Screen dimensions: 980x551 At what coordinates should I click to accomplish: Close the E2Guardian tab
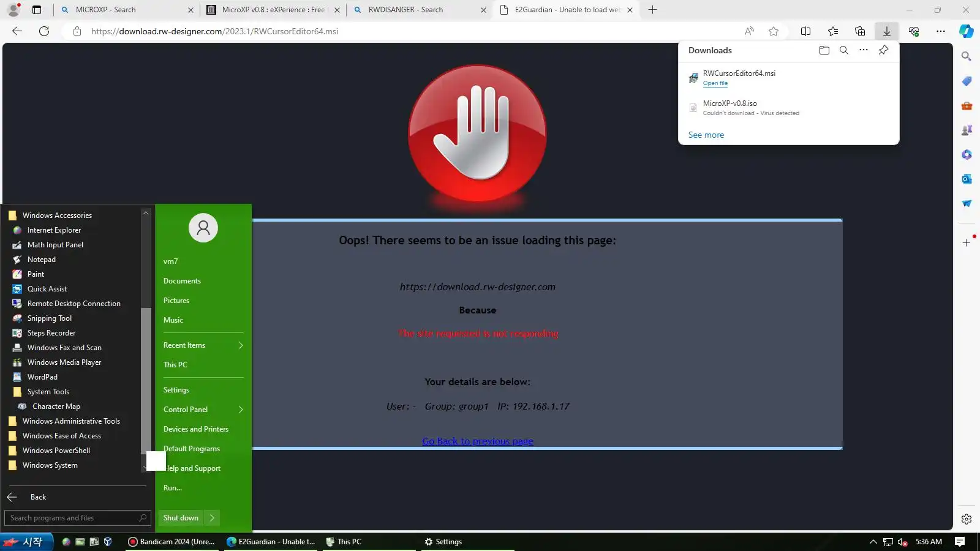tap(630, 10)
